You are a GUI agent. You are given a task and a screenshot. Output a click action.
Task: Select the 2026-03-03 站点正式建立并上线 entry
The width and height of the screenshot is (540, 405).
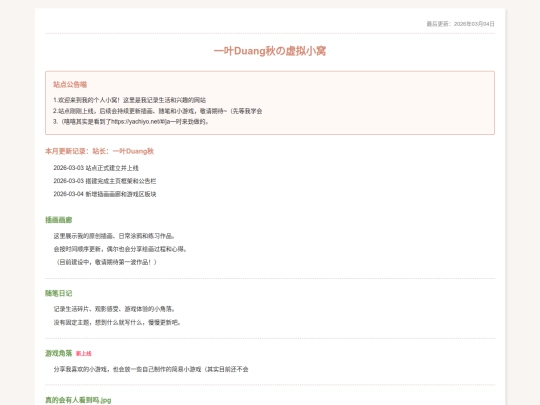coord(96,168)
